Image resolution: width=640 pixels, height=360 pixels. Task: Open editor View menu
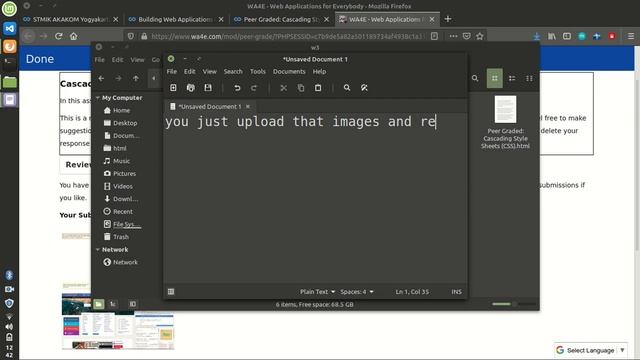point(209,71)
